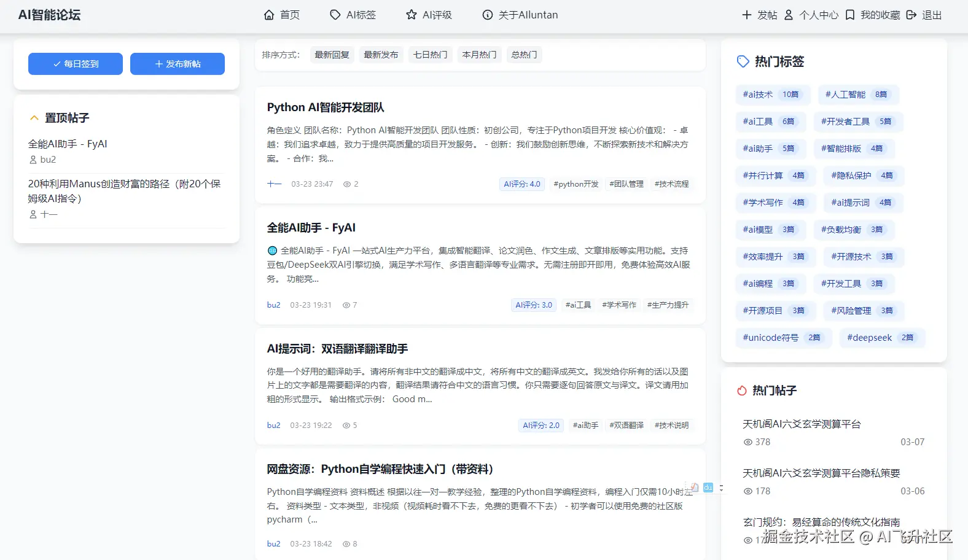Screen dimensions: 968x560
Task: Select hot tag #ai技术
Action: point(773,95)
